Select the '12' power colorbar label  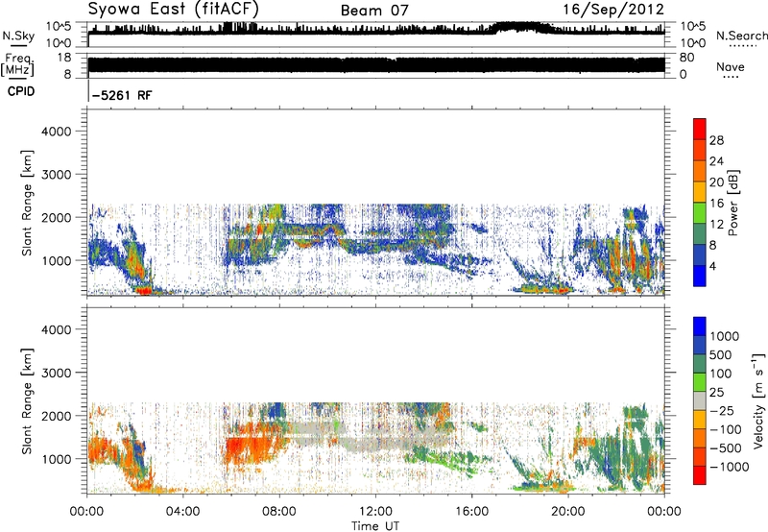point(716,225)
